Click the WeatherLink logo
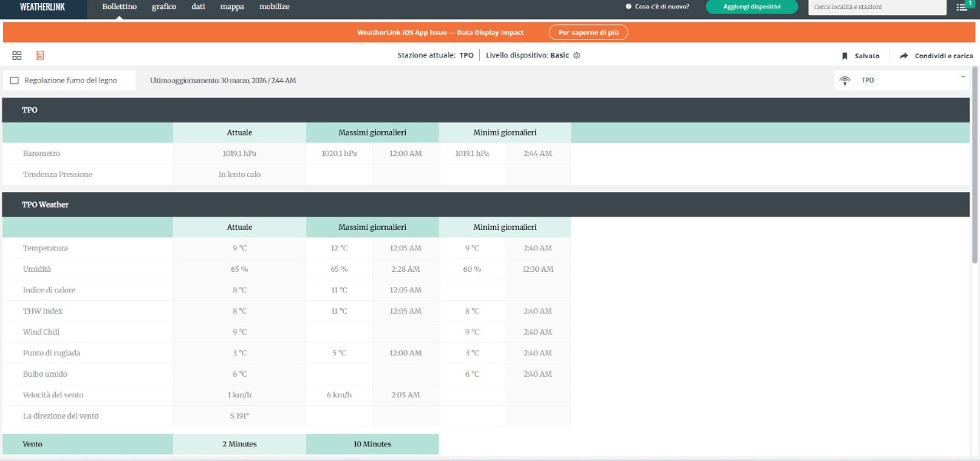Screen dimensions: 980x461 coord(43,7)
